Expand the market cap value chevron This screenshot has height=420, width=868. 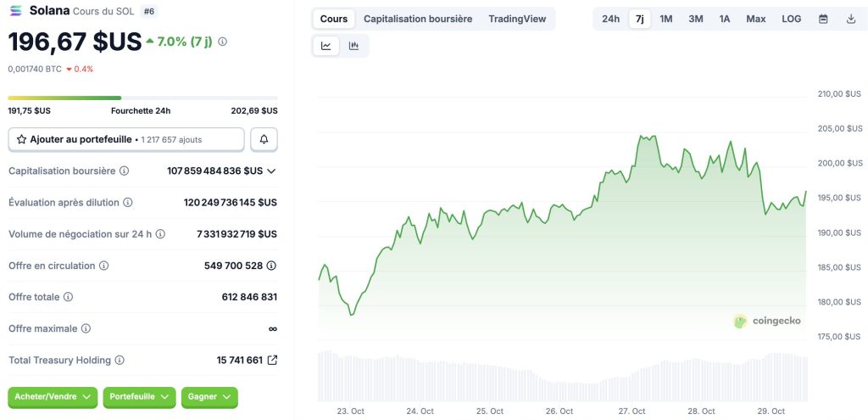pyautogui.click(x=271, y=171)
